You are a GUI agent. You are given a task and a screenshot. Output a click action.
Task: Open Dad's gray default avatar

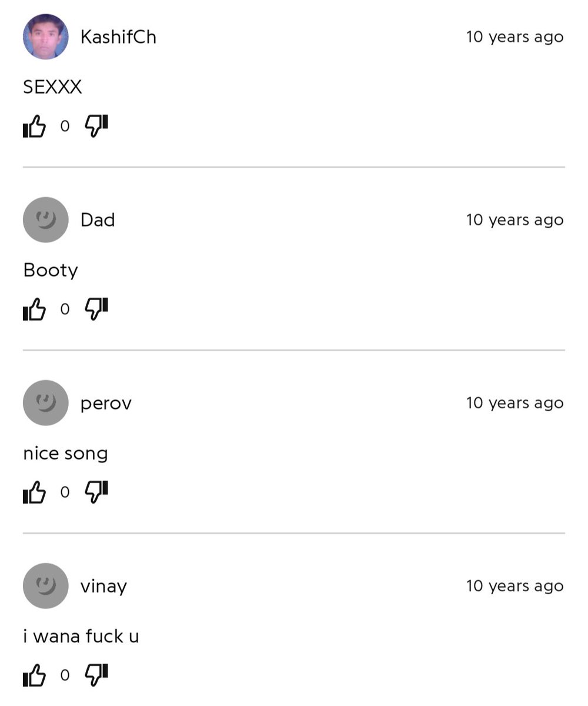(x=46, y=219)
